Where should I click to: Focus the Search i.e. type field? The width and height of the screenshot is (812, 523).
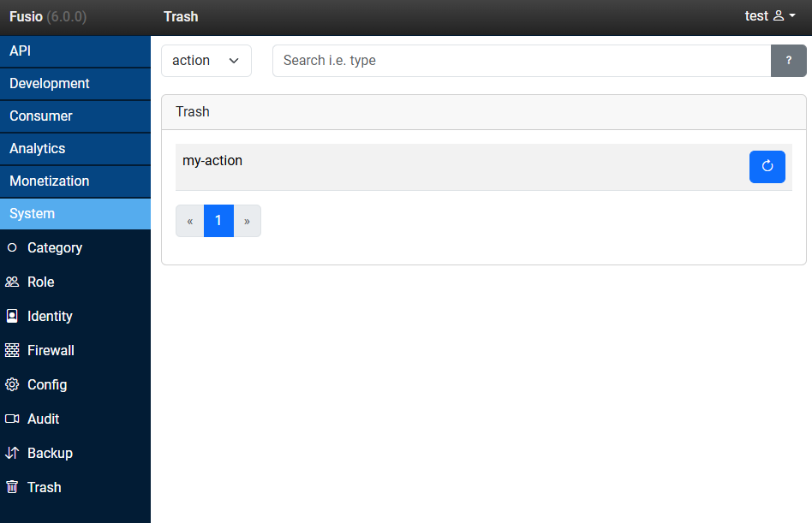pos(521,61)
